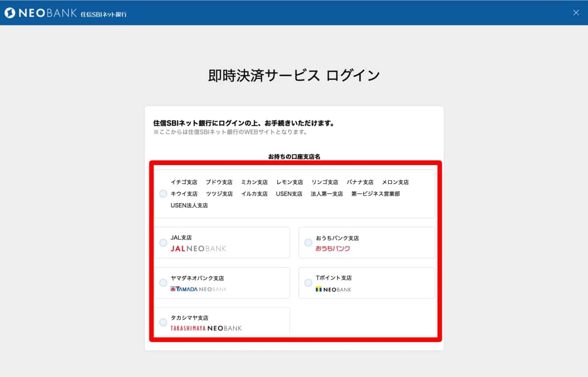Click the USEN法人支店 branch name

(189, 206)
